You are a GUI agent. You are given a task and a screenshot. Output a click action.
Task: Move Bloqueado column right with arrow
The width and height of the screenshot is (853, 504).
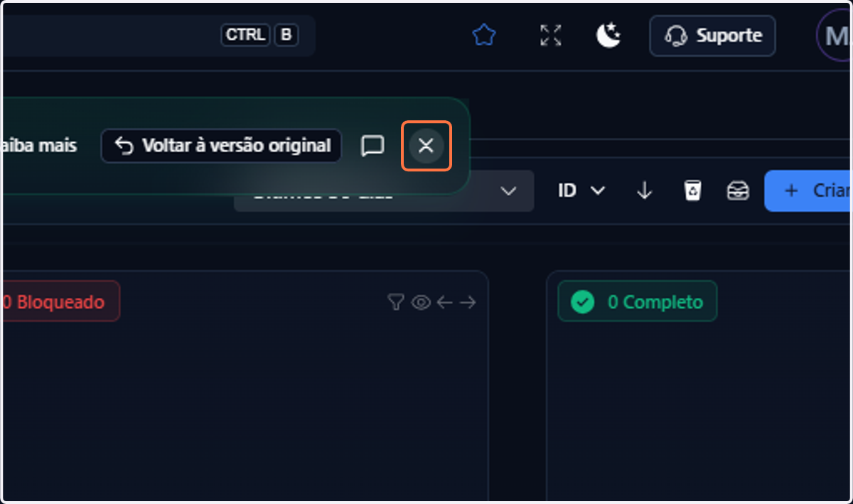tap(467, 302)
